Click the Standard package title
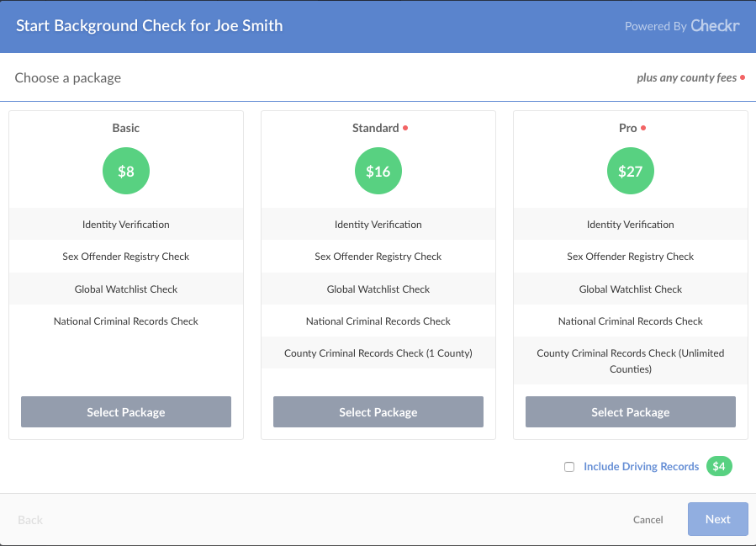 [x=378, y=128]
